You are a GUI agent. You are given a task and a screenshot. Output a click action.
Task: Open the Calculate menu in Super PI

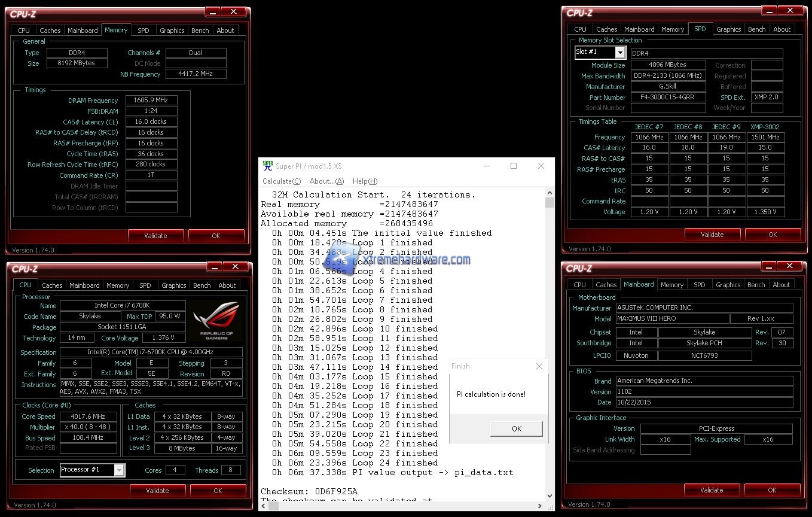tap(281, 181)
